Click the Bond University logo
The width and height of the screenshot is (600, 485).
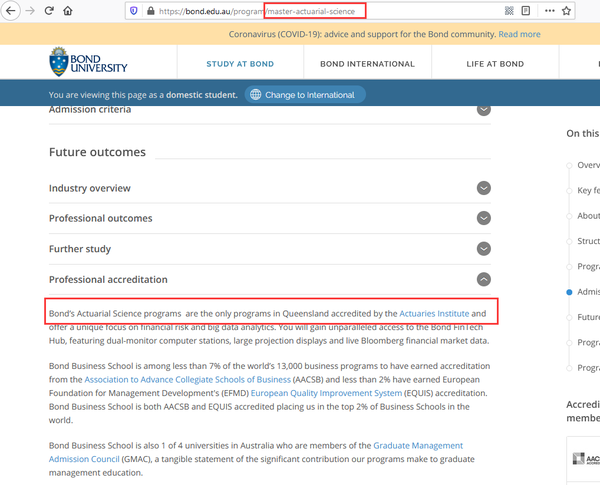[x=88, y=62]
